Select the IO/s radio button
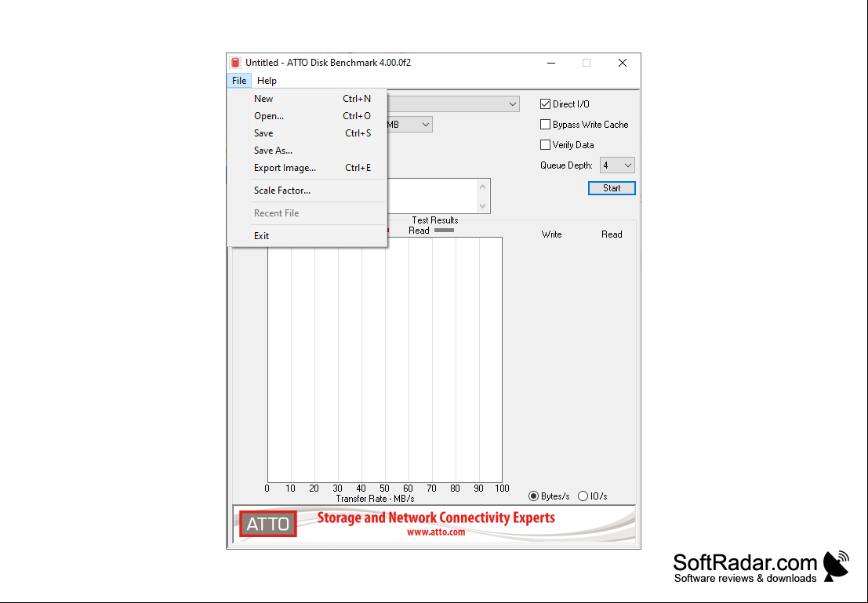The width and height of the screenshot is (868, 603). (x=583, y=496)
